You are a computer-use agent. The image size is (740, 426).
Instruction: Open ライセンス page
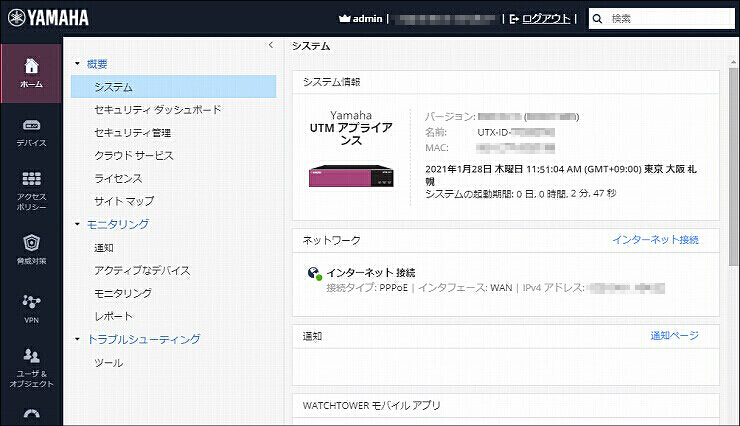point(118,178)
